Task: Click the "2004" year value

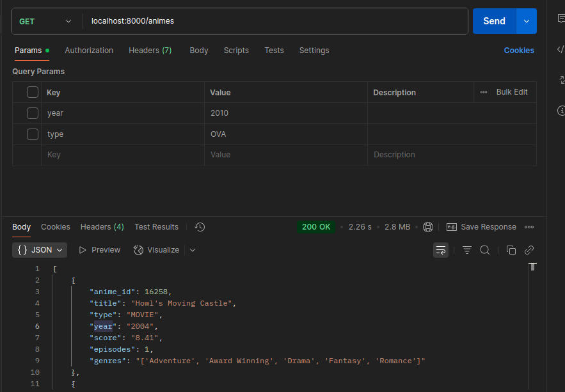Action: pyautogui.click(x=140, y=326)
